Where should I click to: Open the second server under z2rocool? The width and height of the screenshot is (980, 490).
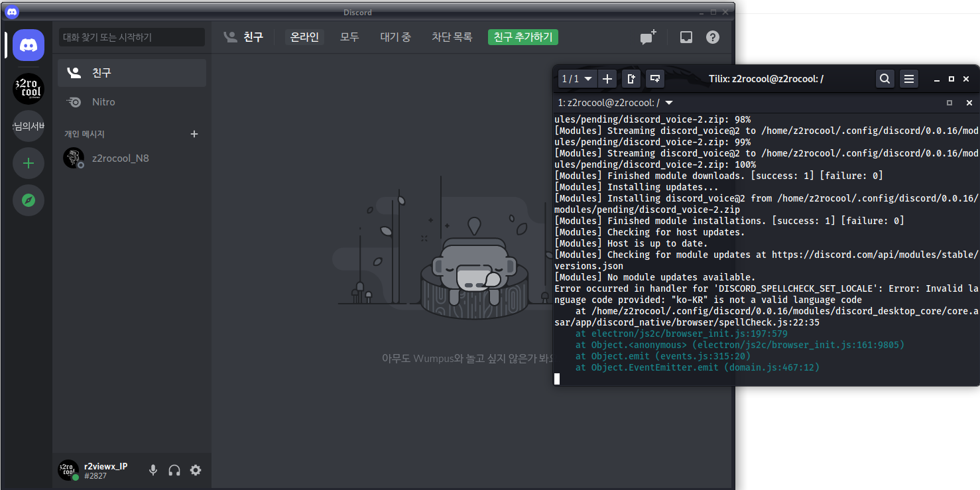click(29, 126)
